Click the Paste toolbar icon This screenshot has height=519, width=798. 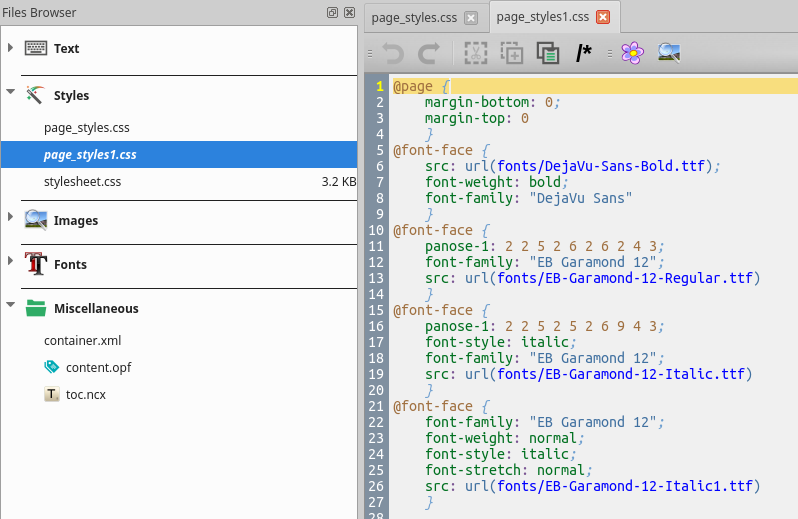tap(547, 53)
